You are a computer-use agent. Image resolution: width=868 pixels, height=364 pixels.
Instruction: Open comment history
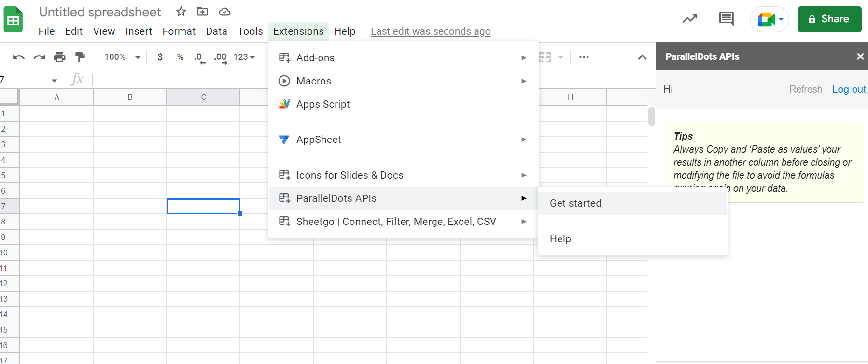coord(726,19)
